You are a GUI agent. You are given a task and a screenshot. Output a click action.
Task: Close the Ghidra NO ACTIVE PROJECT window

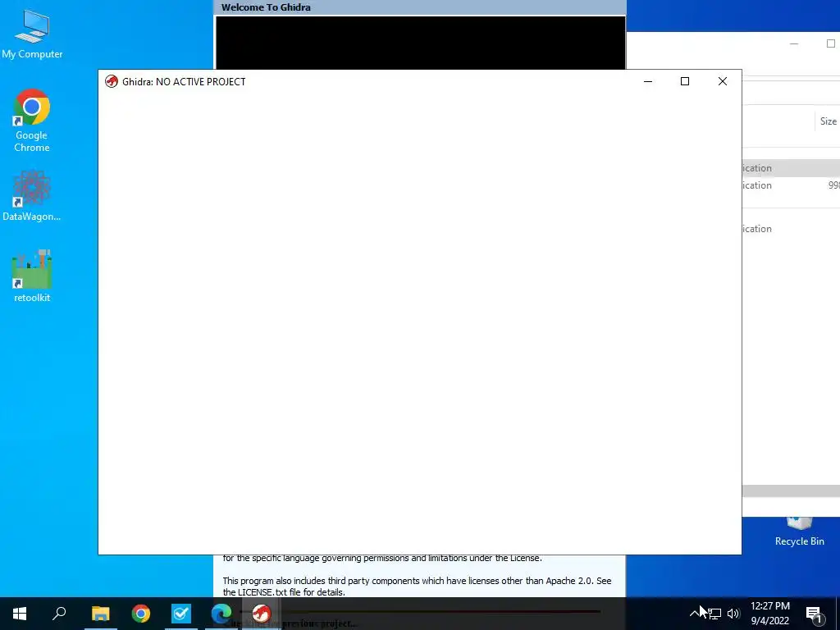point(723,81)
